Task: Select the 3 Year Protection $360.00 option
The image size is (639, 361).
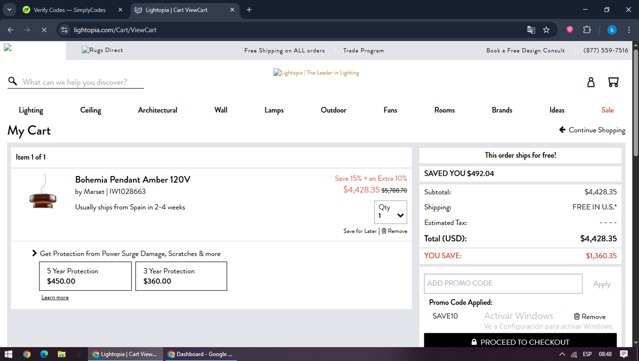Action: (181, 276)
